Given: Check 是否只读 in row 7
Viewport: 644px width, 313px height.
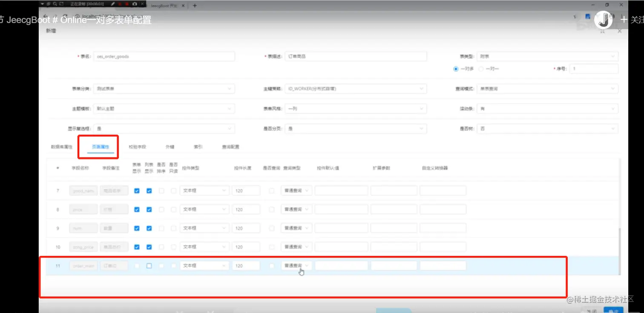Looking at the screenshot, I should click(173, 191).
